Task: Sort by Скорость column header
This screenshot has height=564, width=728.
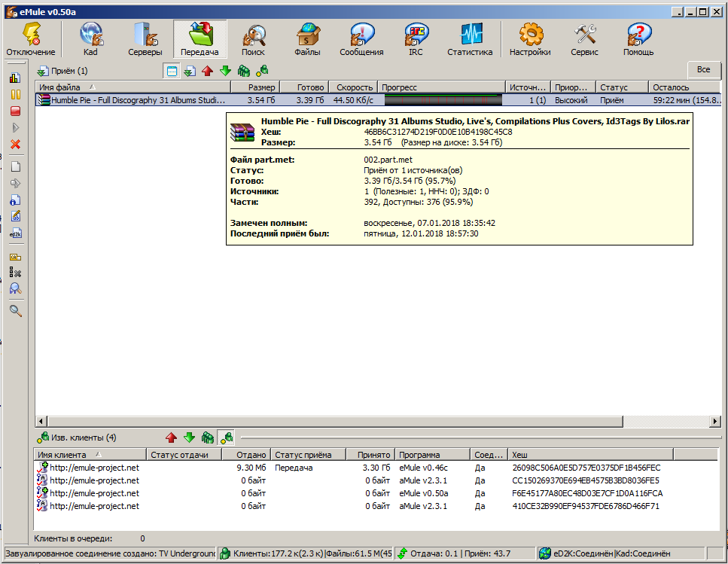Action: click(353, 87)
